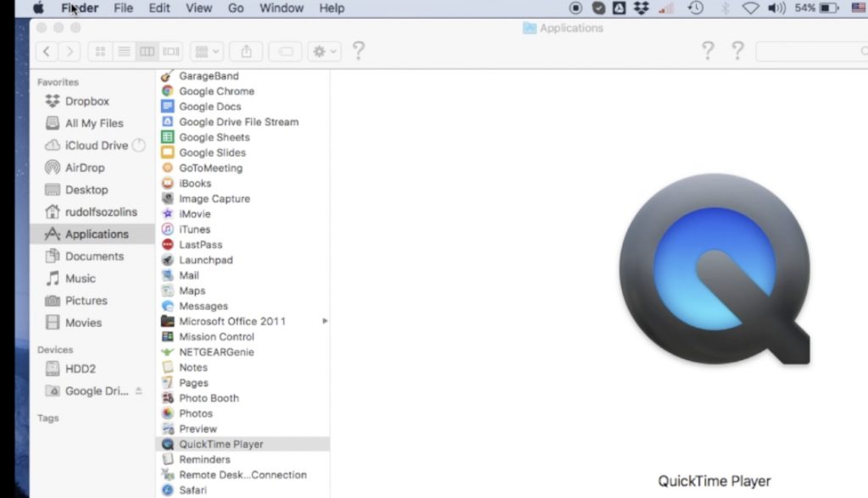Select Google Chrome app icon
Image resolution: width=868 pixels, height=498 pixels.
167,91
